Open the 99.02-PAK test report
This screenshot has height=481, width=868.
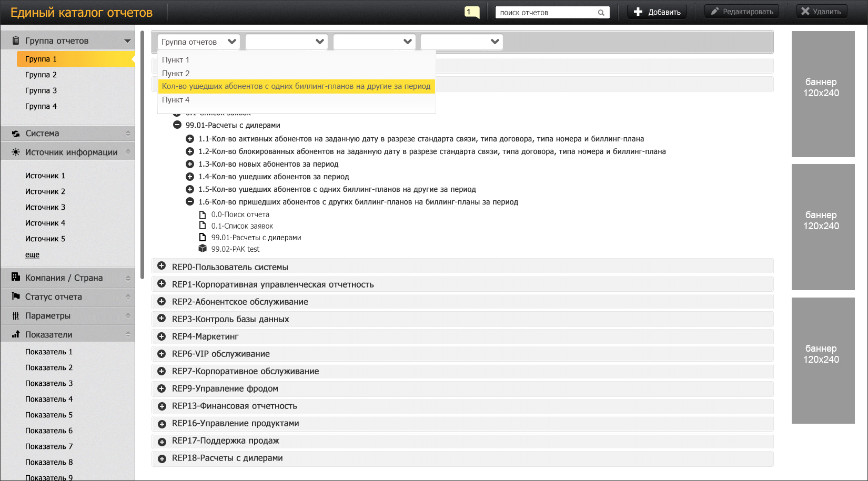tap(235, 249)
